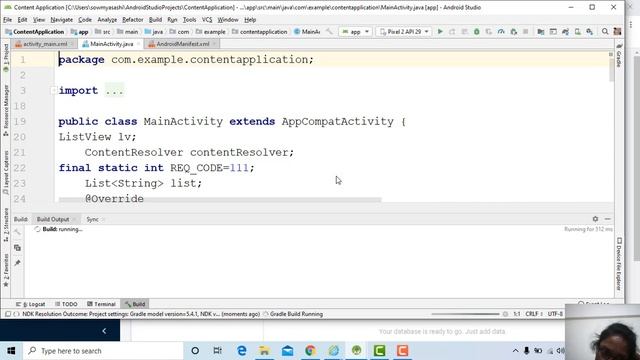
Task: Click the contentapplication package breadcrumb
Action: (260, 31)
